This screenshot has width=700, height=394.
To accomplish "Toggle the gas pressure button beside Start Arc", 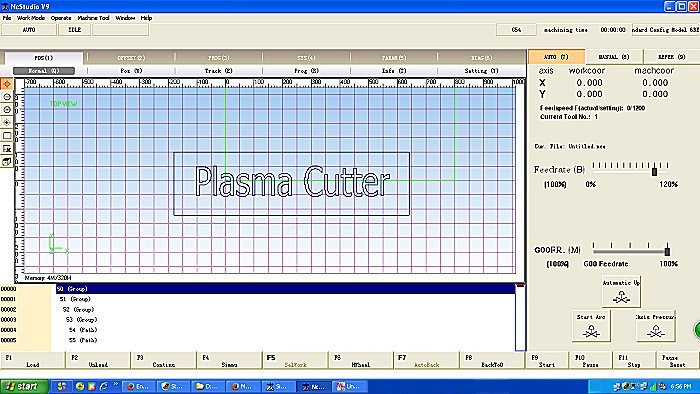I will (x=655, y=326).
